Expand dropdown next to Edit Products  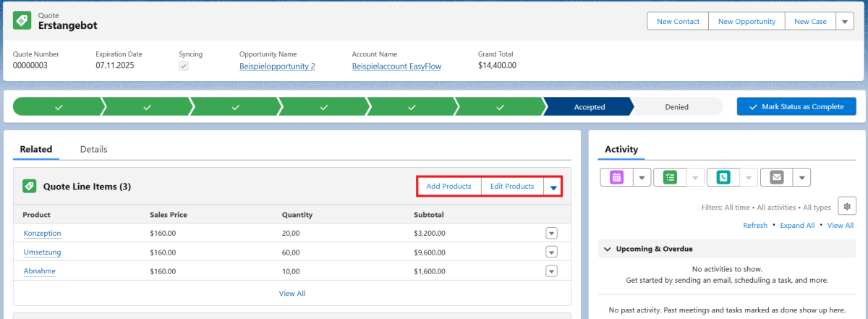coord(553,187)
